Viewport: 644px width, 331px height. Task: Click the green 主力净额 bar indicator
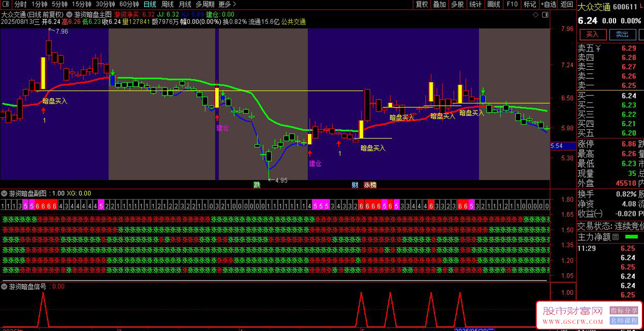click(632, 237)
